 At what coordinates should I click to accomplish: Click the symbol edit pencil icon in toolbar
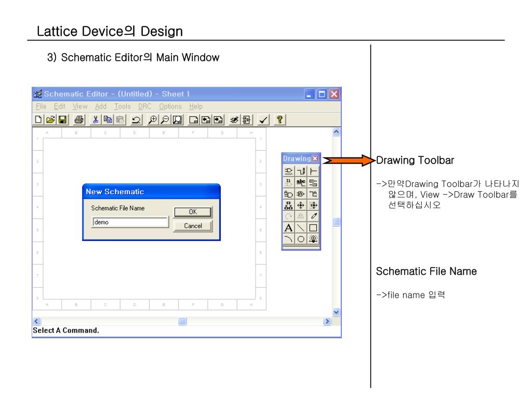click(234, 119)
